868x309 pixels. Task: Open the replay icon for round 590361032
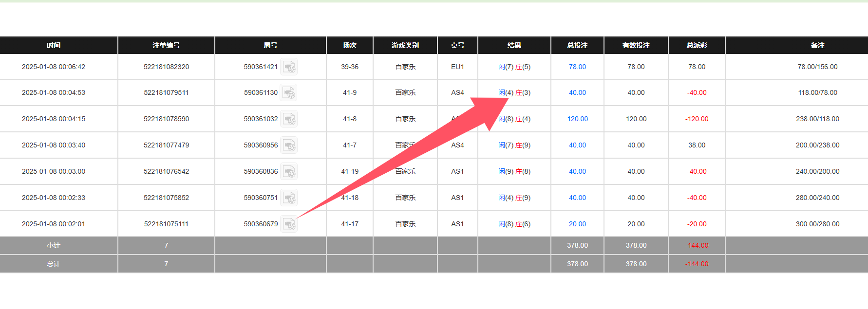[289, 119]
